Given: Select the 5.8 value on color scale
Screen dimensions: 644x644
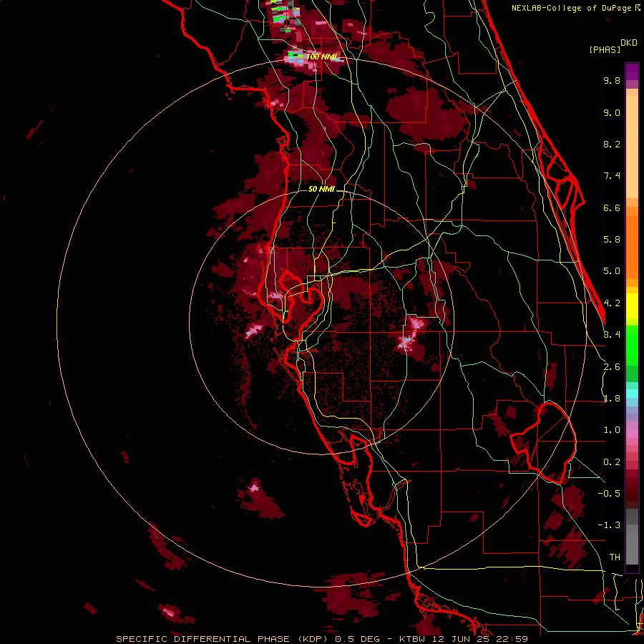Looking at the screenshot, I should pyautogui.click(x=612, y=240).
